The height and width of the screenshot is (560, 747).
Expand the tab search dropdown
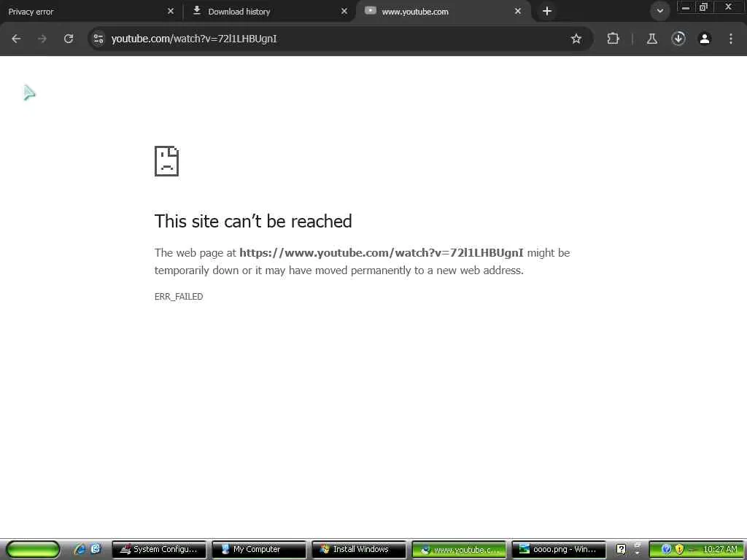659,11
